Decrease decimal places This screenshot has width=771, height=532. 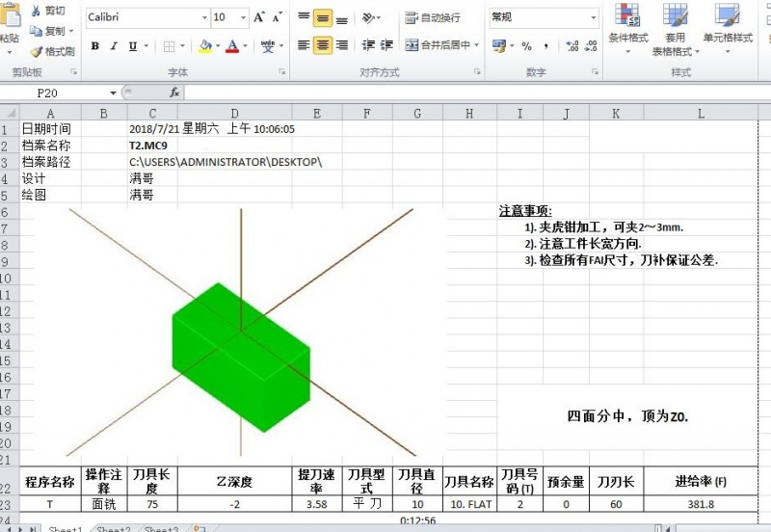tap(591, 46)
